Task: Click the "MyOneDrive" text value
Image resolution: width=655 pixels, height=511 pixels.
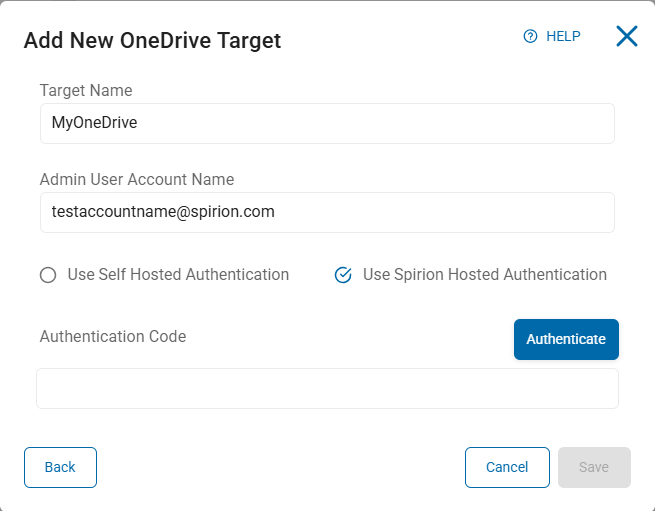Action: tap(94, 124)
